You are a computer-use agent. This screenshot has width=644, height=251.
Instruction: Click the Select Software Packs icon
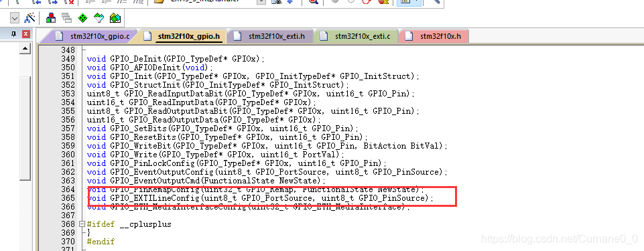99,18
